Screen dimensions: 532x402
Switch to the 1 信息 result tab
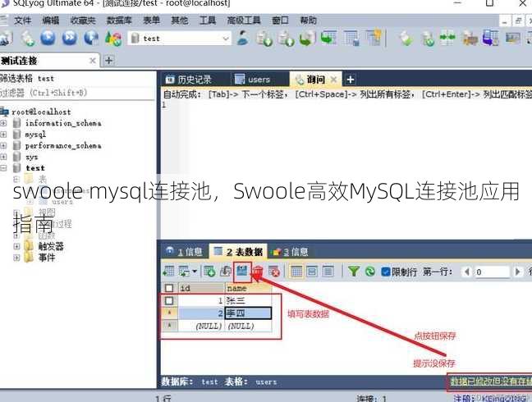click(x=184, y=252)
